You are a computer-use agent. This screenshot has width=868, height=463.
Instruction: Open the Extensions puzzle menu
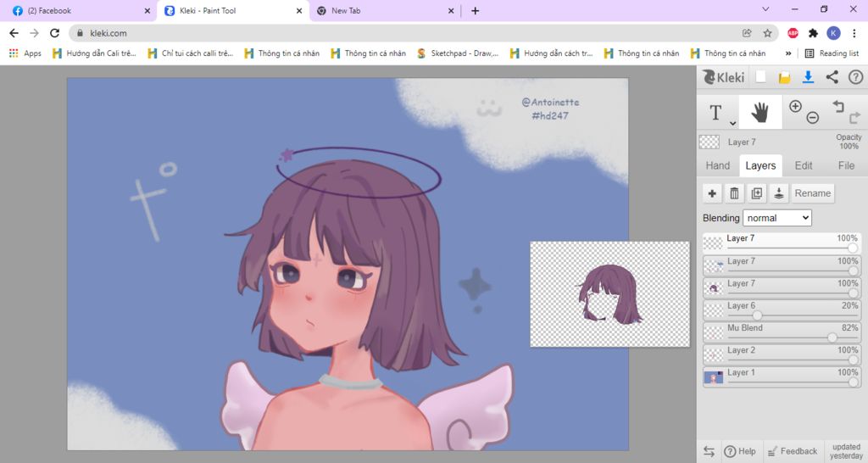[x=813, y=33]
